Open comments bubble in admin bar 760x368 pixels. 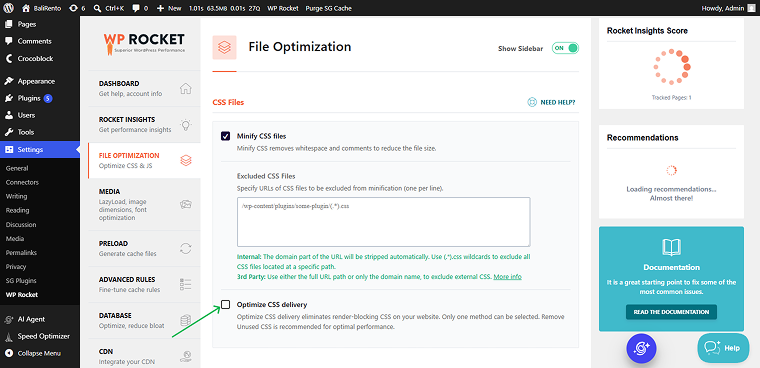(x=140, y=8)
